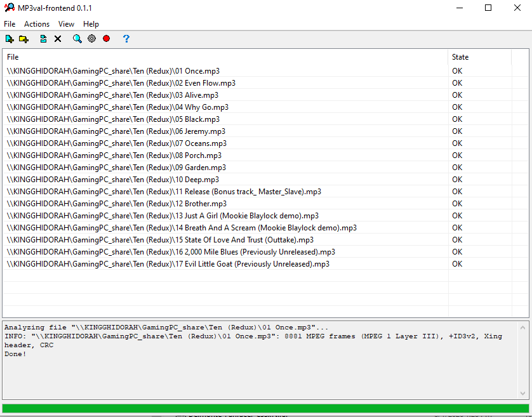Click the Add file toolbar icon
Screen dimensions: 532x417
pyautogui.click(x=10, y=39)
